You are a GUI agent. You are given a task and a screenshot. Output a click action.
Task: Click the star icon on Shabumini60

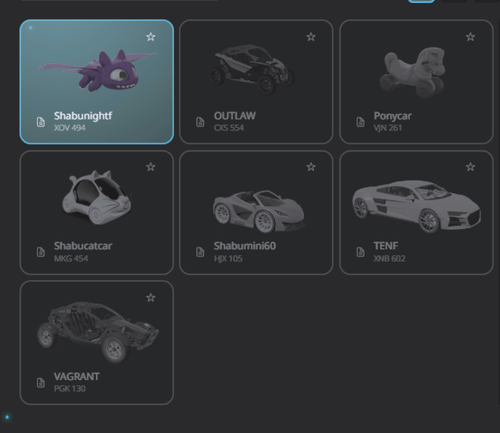311,167
